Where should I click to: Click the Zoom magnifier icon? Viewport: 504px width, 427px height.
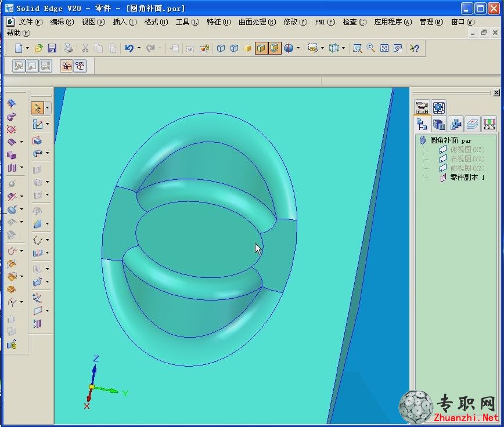(370, 48)
